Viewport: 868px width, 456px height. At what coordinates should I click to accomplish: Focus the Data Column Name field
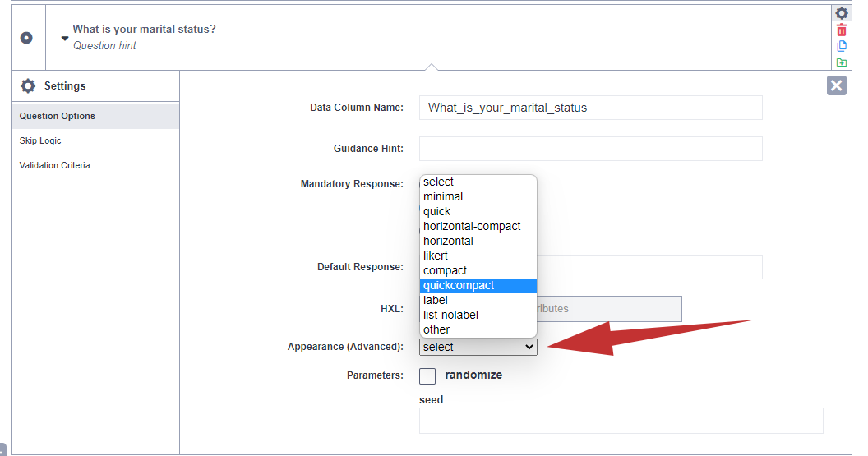coord(590,108)
